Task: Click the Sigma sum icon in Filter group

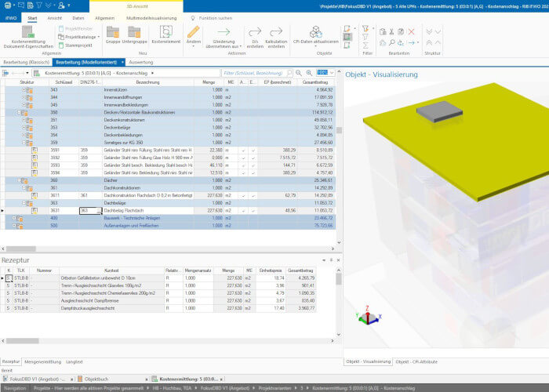Action: tap(365, 45)
